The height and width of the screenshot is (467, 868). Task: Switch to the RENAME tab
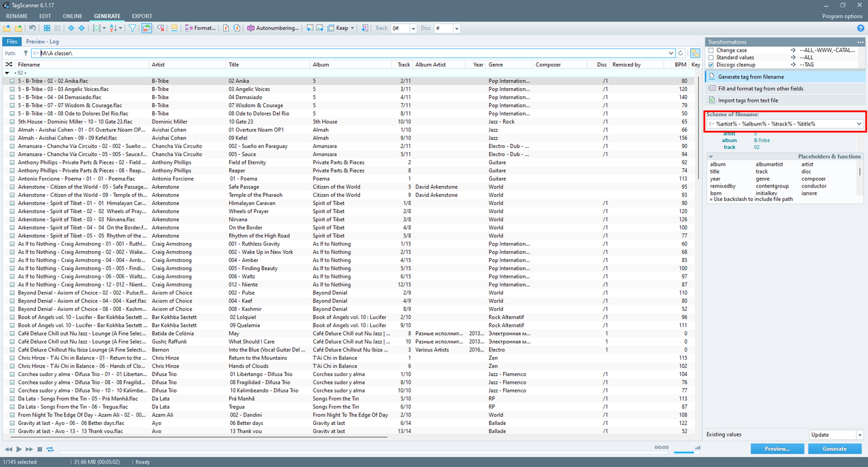tap(16, 16)
